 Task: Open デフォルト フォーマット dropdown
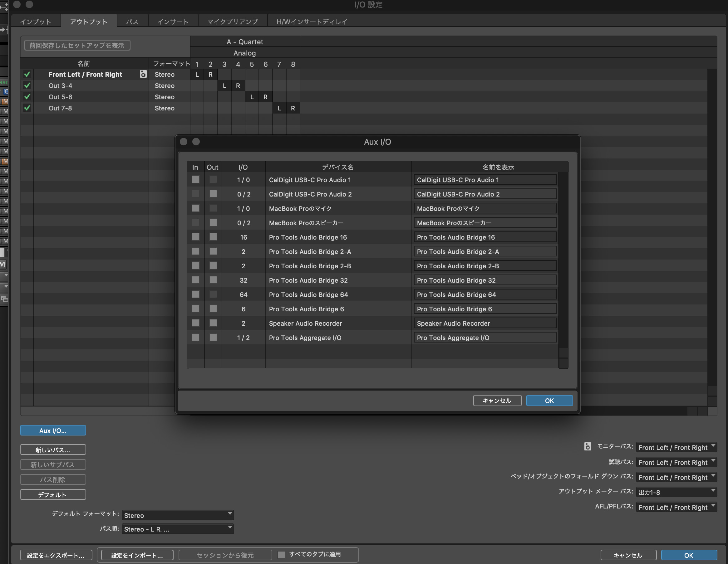177,514
